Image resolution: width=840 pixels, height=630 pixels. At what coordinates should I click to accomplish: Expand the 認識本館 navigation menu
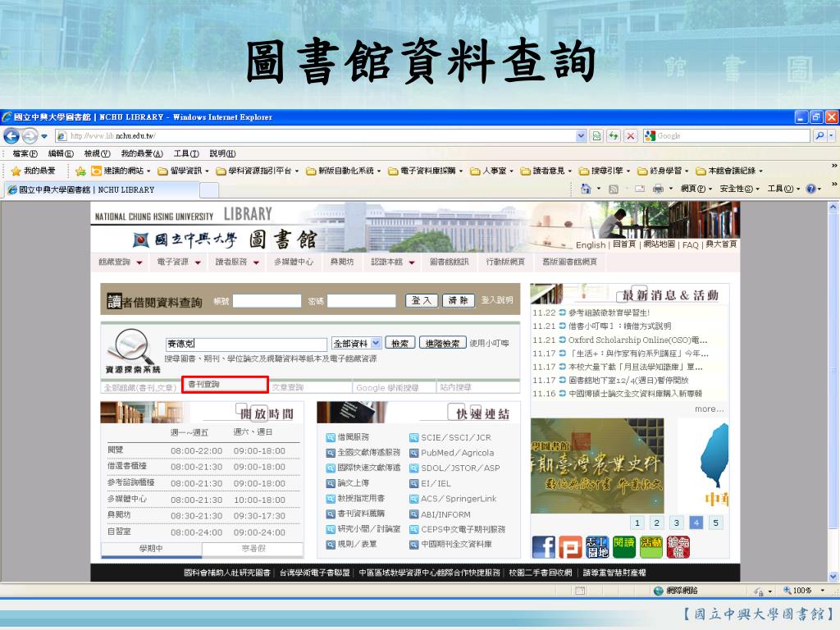(x=393, y=262)
